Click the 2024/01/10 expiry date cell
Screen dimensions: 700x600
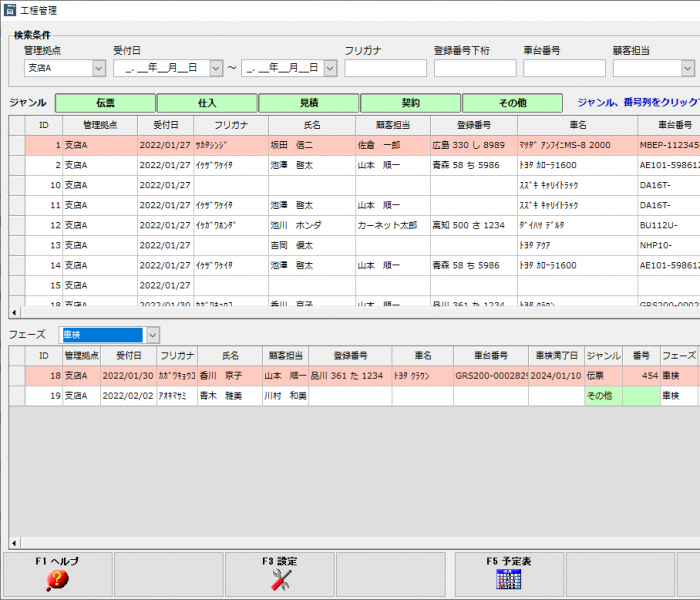(x=557, y=376)
